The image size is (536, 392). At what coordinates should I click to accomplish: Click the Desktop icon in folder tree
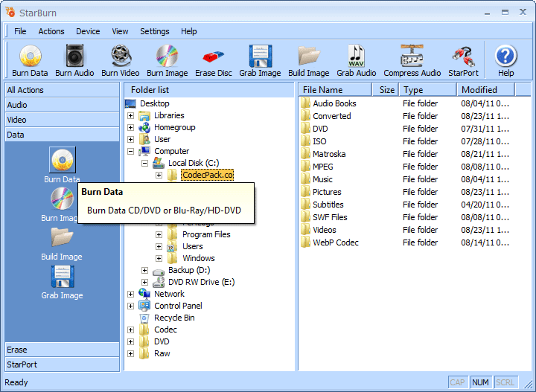(130, 103)
